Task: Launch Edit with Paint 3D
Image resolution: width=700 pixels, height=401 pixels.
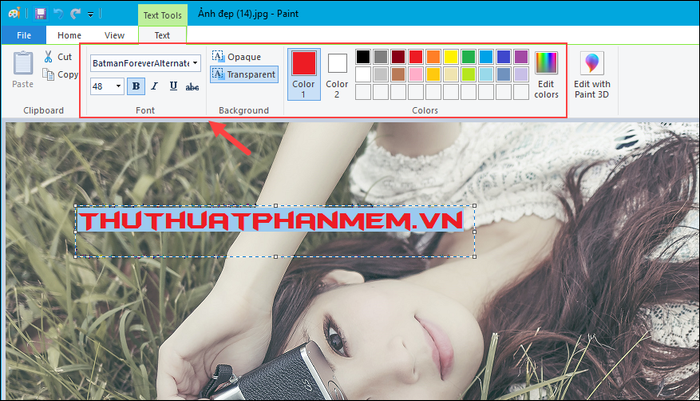Action: click(593, 75)
